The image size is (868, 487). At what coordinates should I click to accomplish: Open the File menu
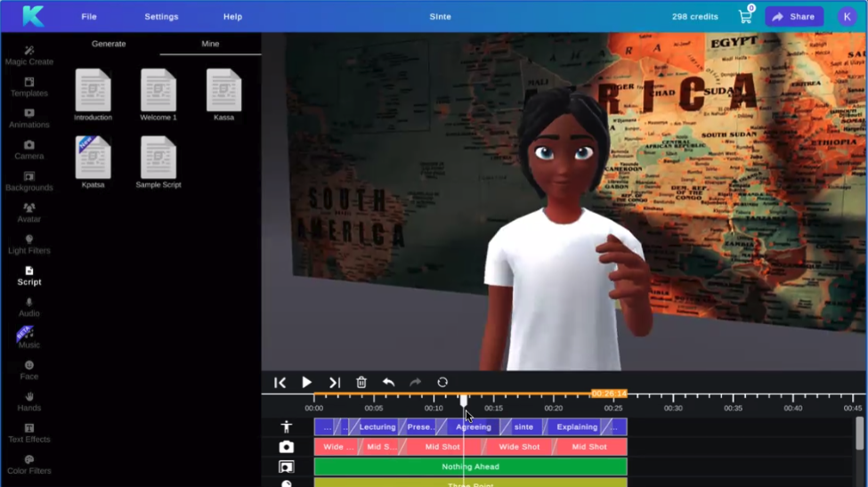89,17
